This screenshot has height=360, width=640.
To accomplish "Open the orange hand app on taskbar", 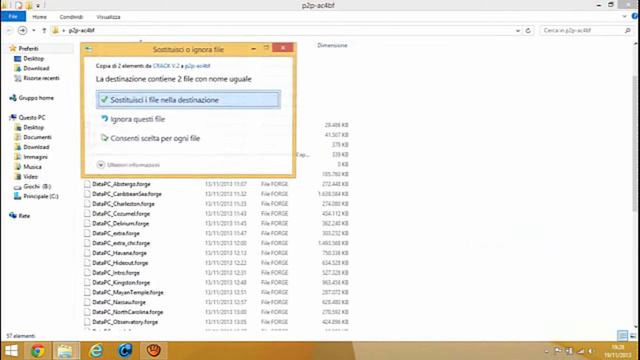I will coord(154,351).
